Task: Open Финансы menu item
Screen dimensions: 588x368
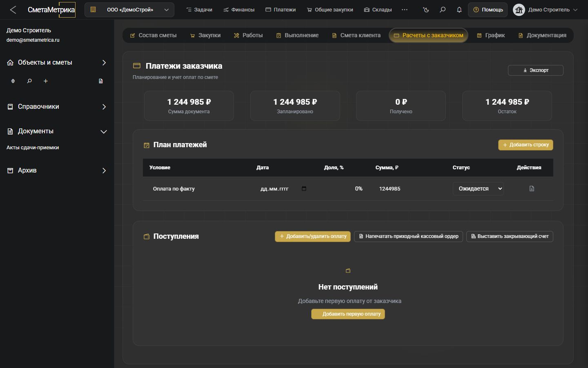Action: coord(239,10)
